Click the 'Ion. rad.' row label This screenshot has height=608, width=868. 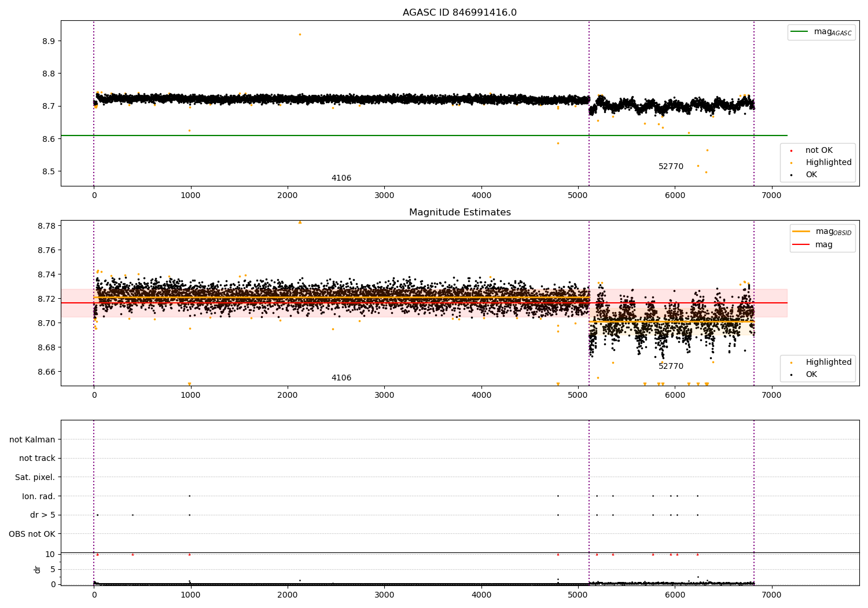pos(39,496)
